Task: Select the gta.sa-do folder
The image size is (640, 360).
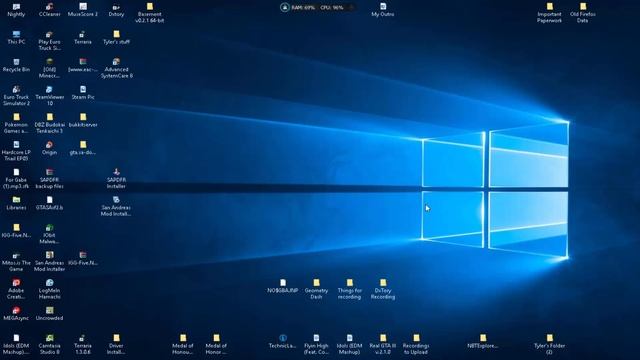Action: pyautogui.click(x=83, y=148)
